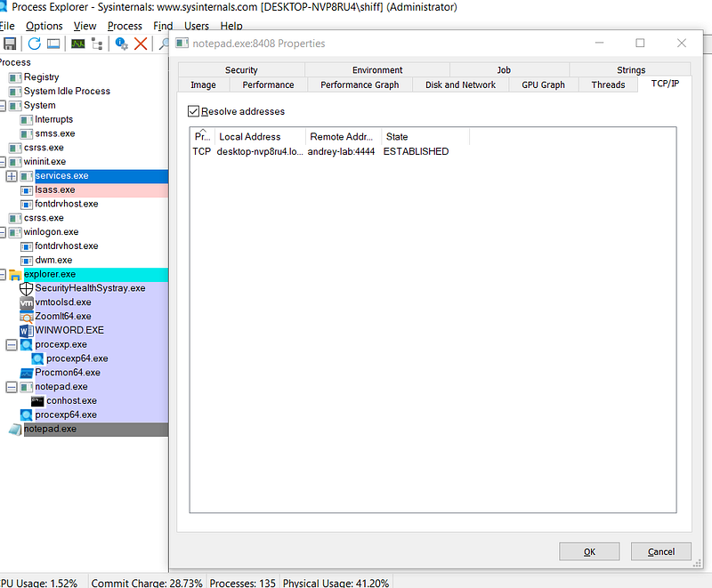Select System Idle Process in tree
Viewport: 712px width, 588px height.
[67, 92]
